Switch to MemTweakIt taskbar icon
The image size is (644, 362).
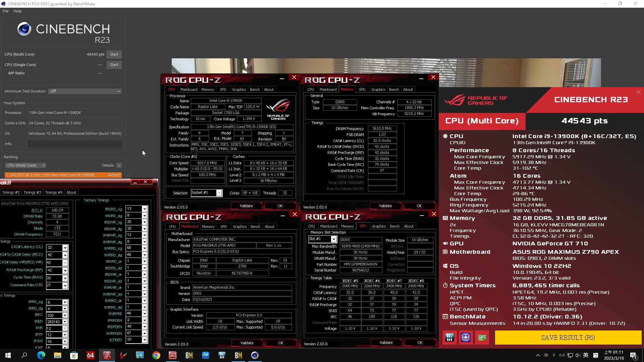tap(107, 355)
